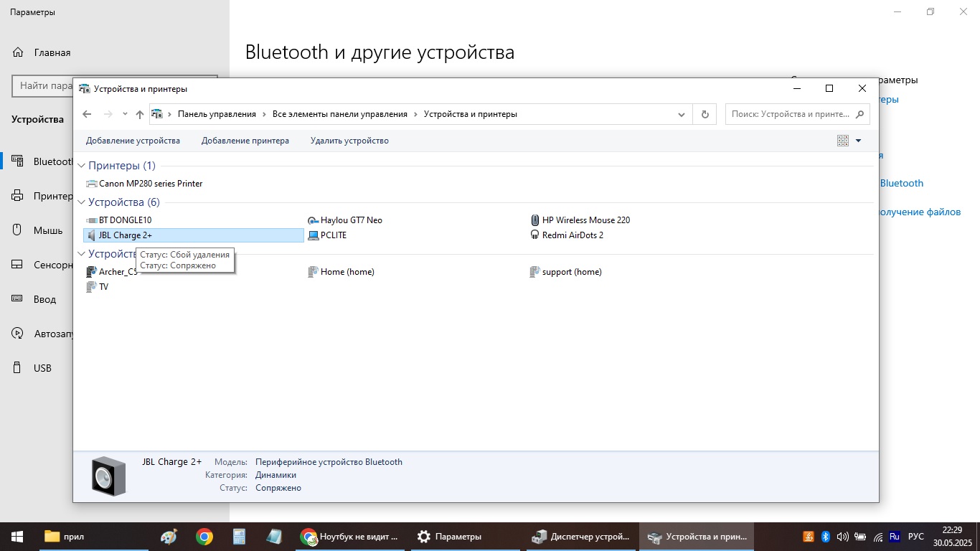Select the Home (home) media device
Screen dimensions: 980x551
tap(340, 272)
